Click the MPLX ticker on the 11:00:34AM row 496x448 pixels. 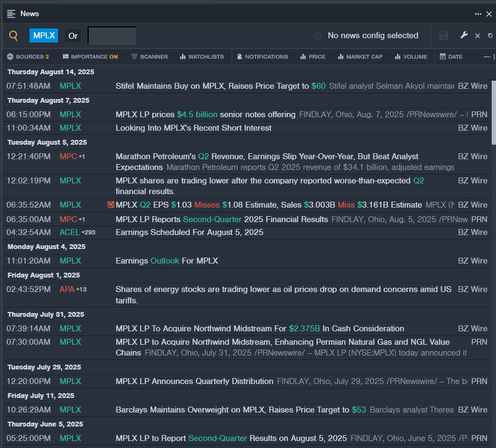pyautogui.click(x=70, y=128)
